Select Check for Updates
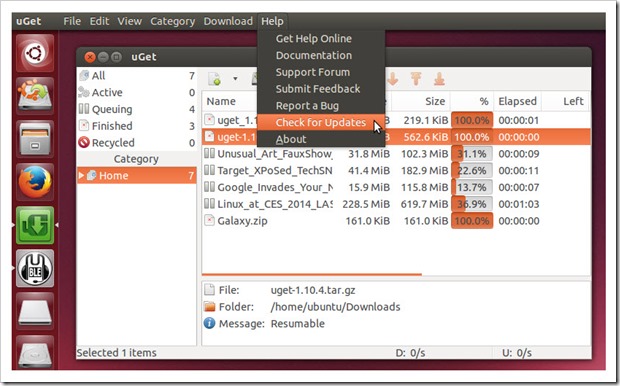Viewport: 620px width, 386px height. [x=321, y=122]
